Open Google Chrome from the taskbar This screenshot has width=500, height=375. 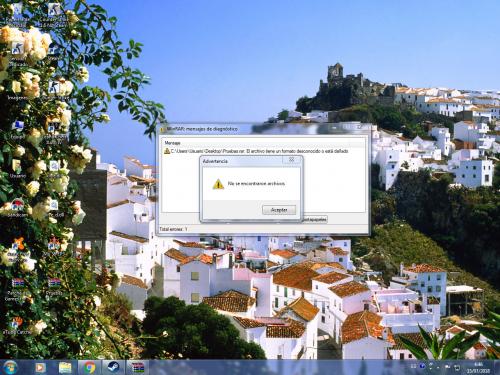pyautogui.click(x=89, y=367)
